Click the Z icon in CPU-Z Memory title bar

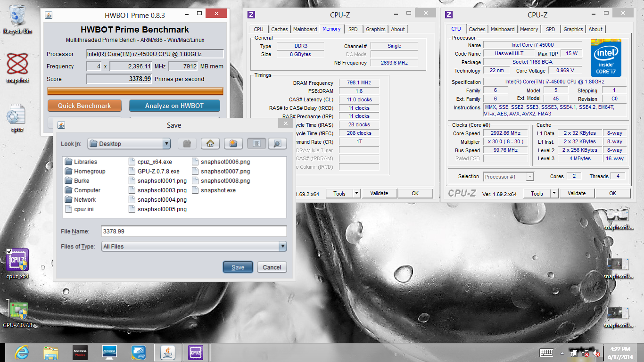pos(251,15)
